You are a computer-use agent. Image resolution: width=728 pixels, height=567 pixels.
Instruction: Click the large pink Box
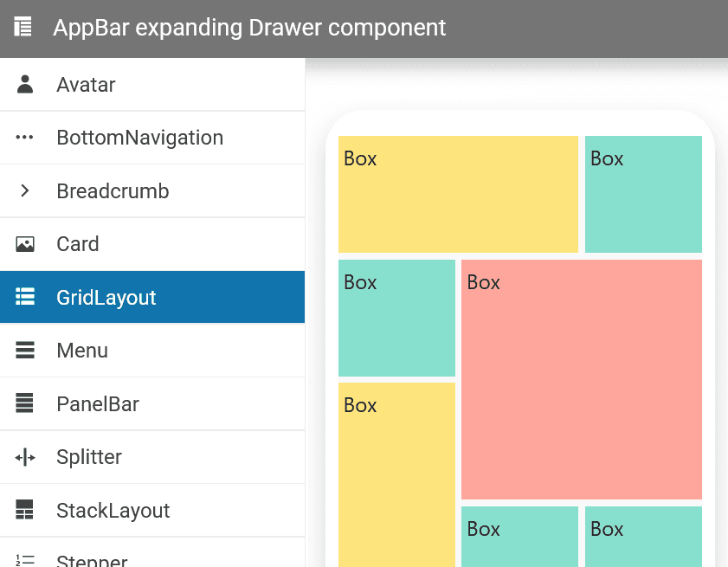pyautogui.click(x=582, y=379)
